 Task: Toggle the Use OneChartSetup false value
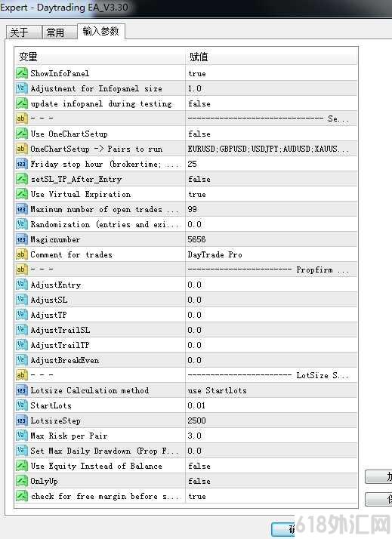[x=271, y=134]
